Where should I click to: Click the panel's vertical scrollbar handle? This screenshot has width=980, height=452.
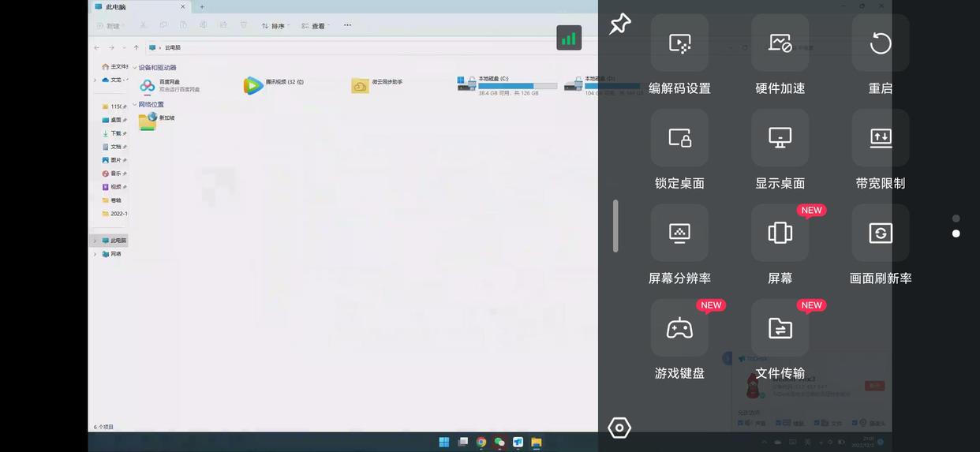tap(615, 226)
